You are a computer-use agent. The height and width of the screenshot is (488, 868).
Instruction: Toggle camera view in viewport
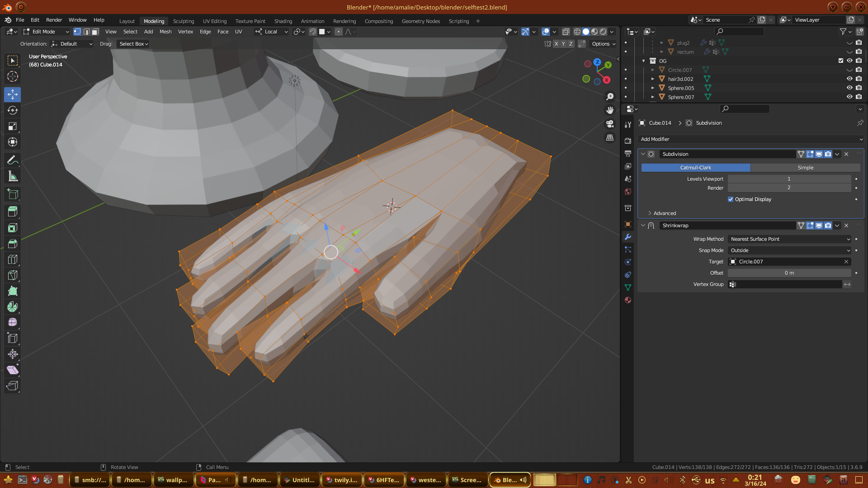610,124
